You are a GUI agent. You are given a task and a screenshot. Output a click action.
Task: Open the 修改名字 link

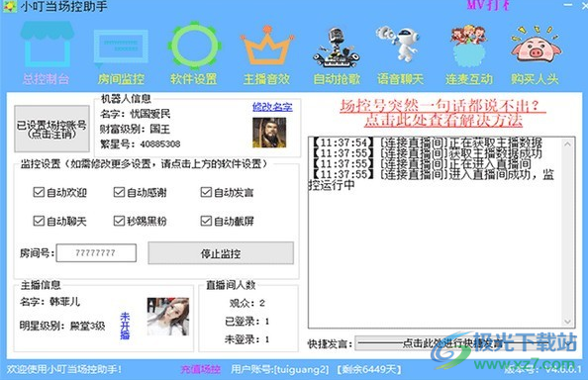pos(272,107)
